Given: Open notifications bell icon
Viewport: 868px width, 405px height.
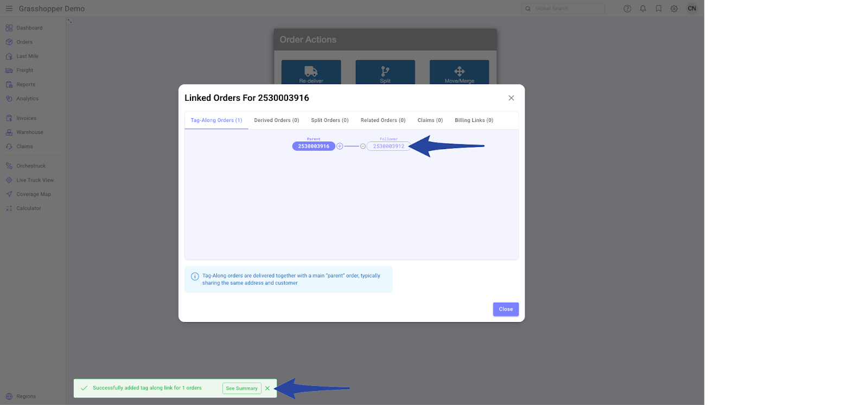Looking at the screenshot, I should tap(643, 9).
